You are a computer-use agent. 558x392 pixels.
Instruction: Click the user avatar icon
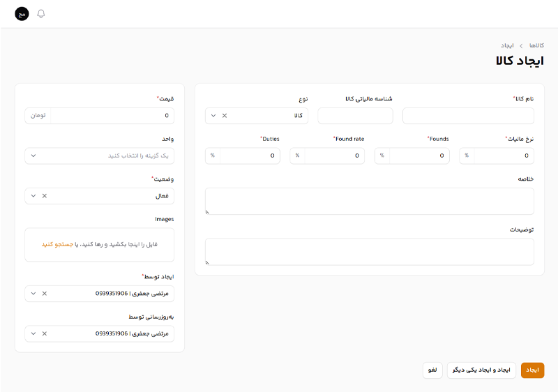[22, 14]
